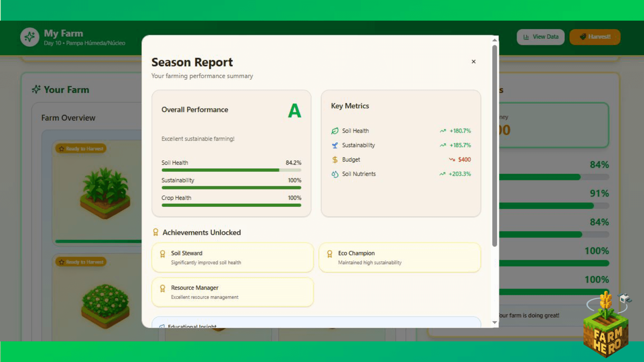This screenshot has width=644, height=362.
Task: Click the Budget dollar icon
Action: [335, 159]
